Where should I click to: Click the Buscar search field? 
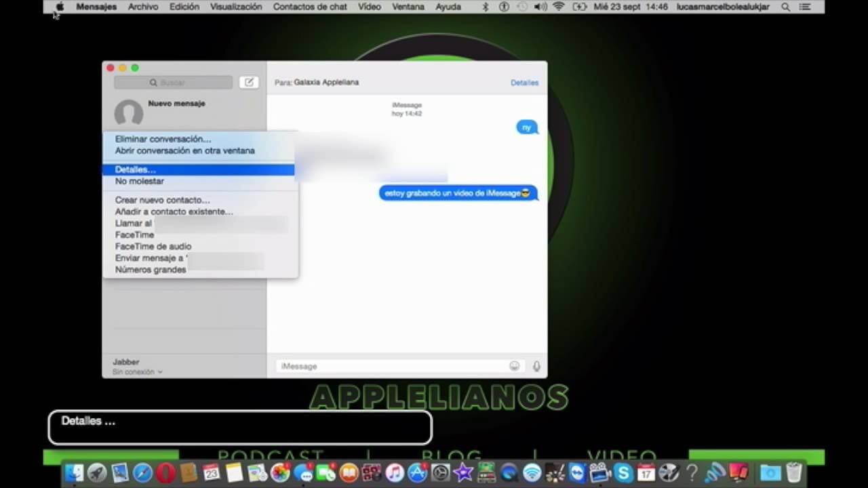[173, 83]
